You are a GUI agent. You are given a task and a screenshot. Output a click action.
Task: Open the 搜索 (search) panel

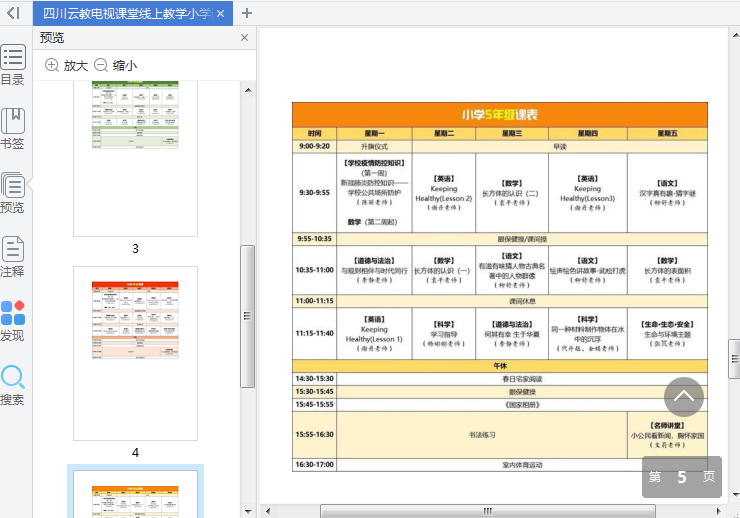(x=13, y=385)
